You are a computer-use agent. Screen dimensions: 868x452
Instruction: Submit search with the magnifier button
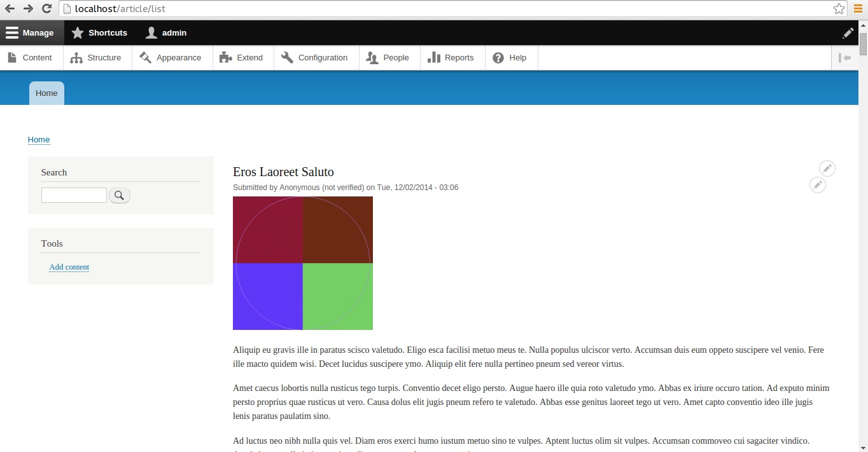point(120,195)
